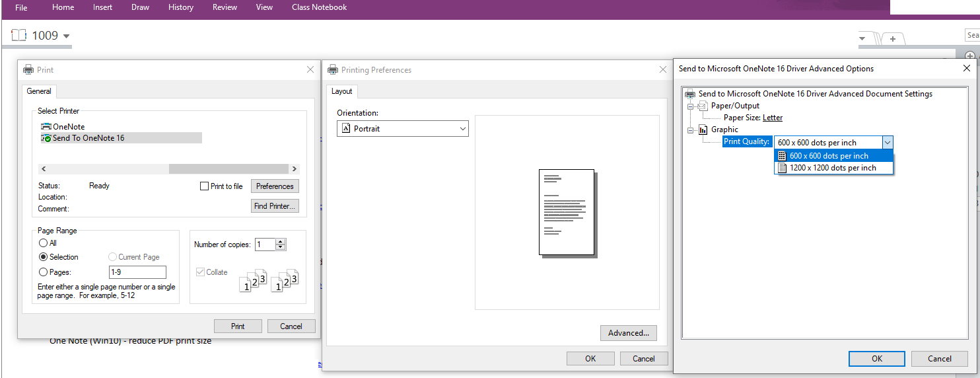This screenshot has width=980, height=378.
Task: Select the Graphic tree item
Action: tap(724, 130)
